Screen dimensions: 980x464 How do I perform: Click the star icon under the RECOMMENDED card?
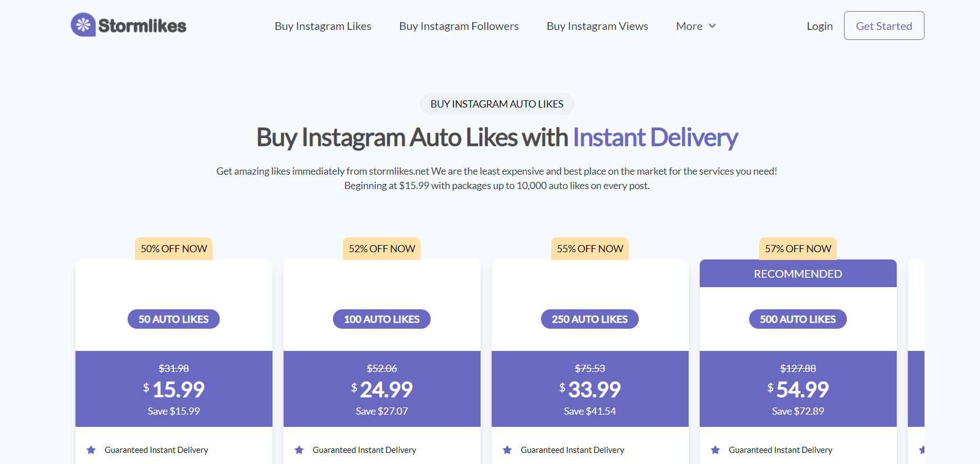coord(715,450)
